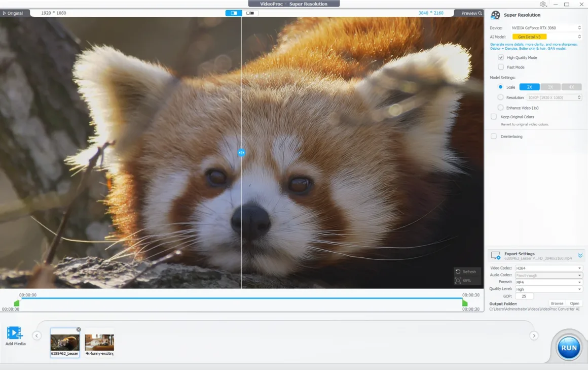
Task: Enable Fast Mode checkbox
Action: point(501,67)
